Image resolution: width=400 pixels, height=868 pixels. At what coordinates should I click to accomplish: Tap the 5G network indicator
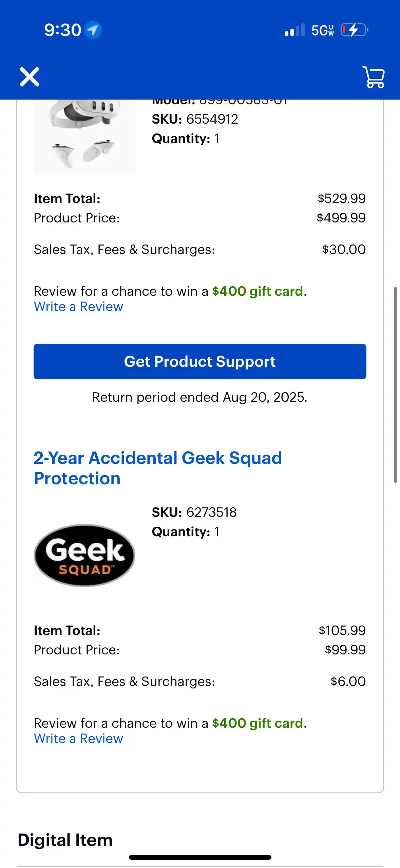(323, 31)
